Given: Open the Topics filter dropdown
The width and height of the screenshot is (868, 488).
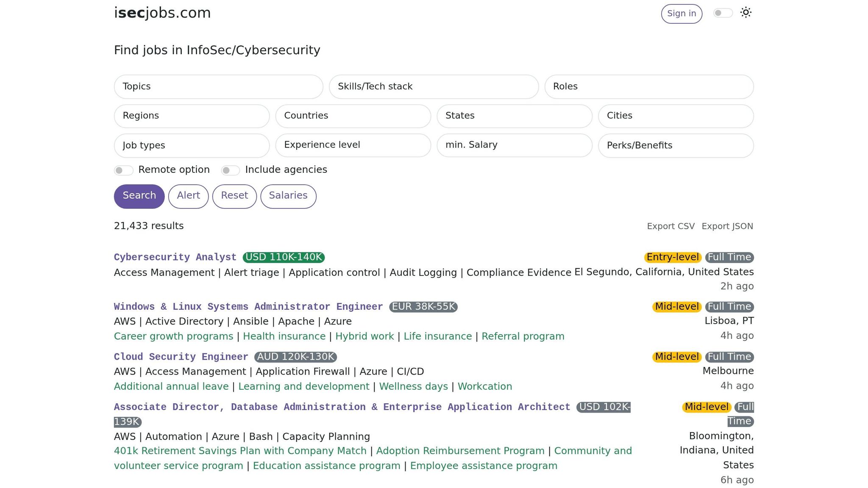Looking at the screenshot, I should (219, 87).
